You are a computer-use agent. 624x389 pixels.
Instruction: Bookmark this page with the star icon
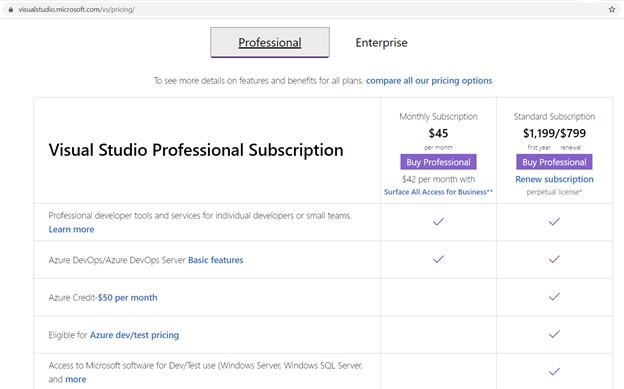click(x=612, y=10)
